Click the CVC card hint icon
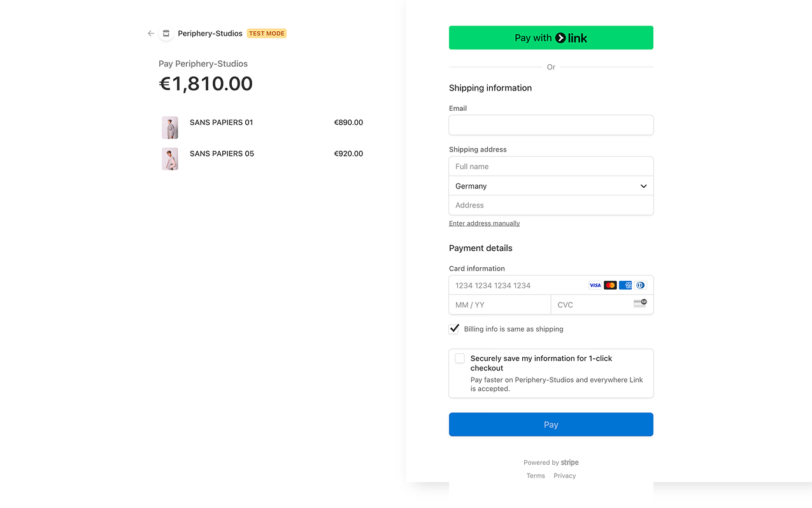The width and height of the screenshot is (812, 508). point(640,304)
